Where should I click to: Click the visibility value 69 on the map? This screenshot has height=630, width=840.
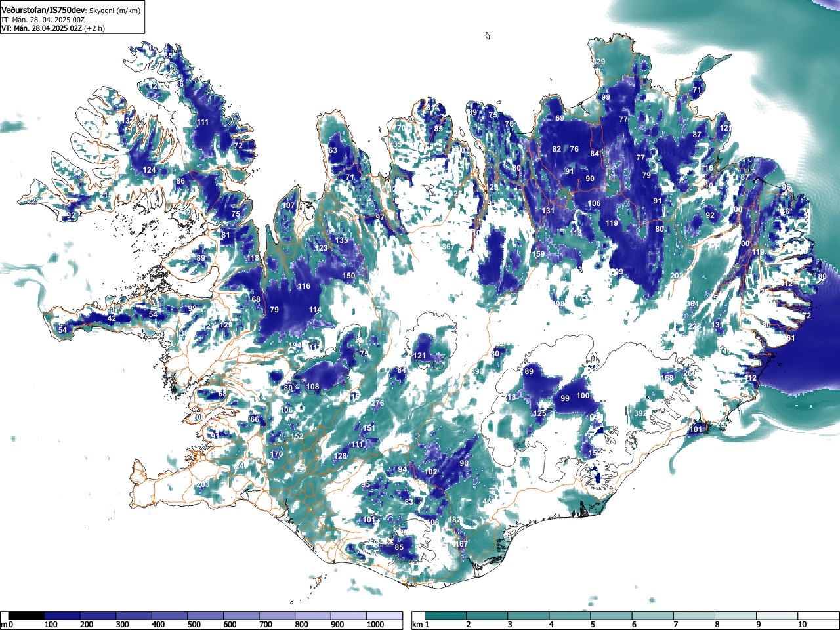tap(560, 118)
